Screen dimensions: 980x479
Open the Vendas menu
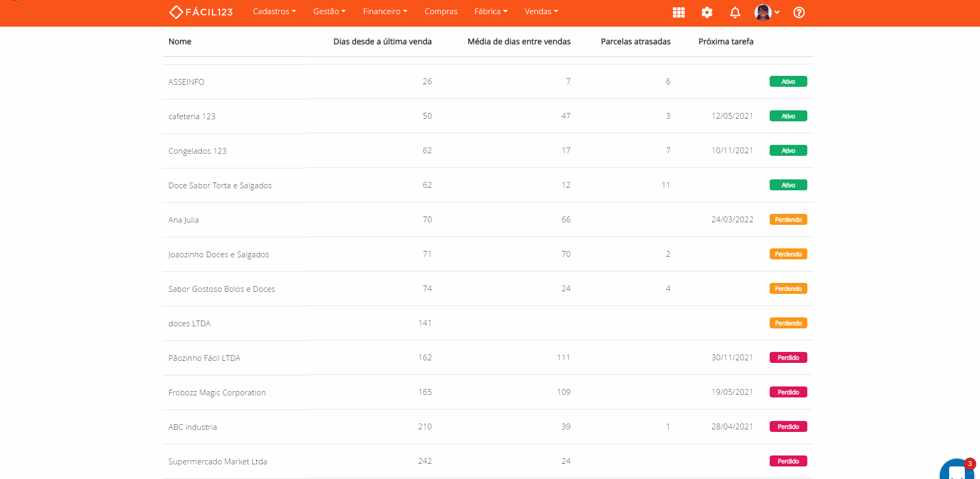pyautogui.click(x=541, y=12)
